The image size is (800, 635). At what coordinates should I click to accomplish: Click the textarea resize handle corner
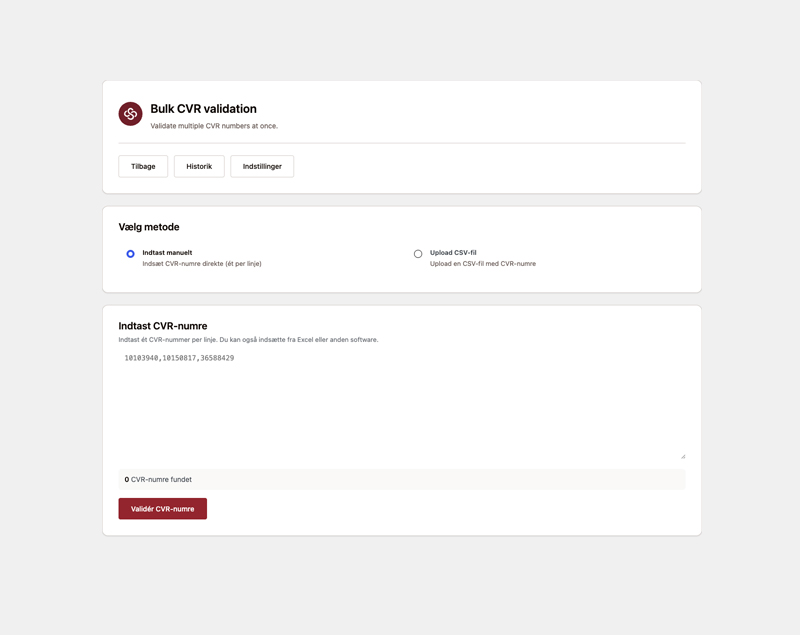[683, 456]
